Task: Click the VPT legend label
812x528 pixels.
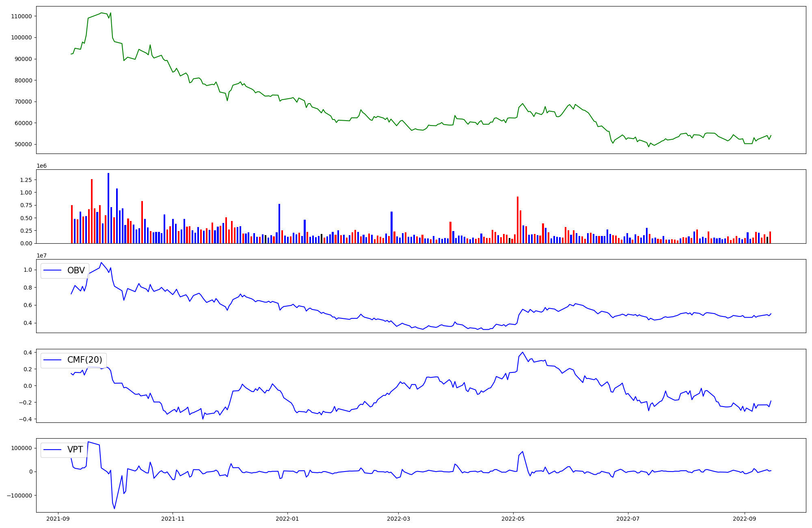Action: pos(75,450)
